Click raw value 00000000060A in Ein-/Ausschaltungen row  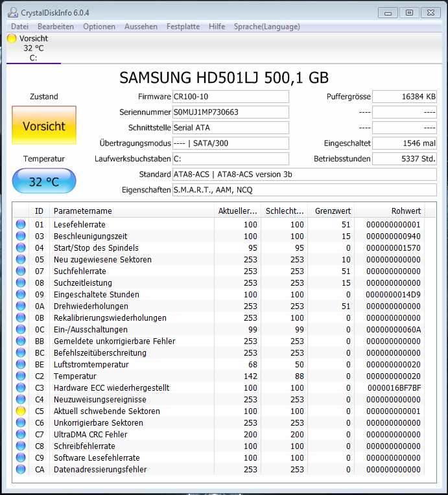(x=394, y=329)
